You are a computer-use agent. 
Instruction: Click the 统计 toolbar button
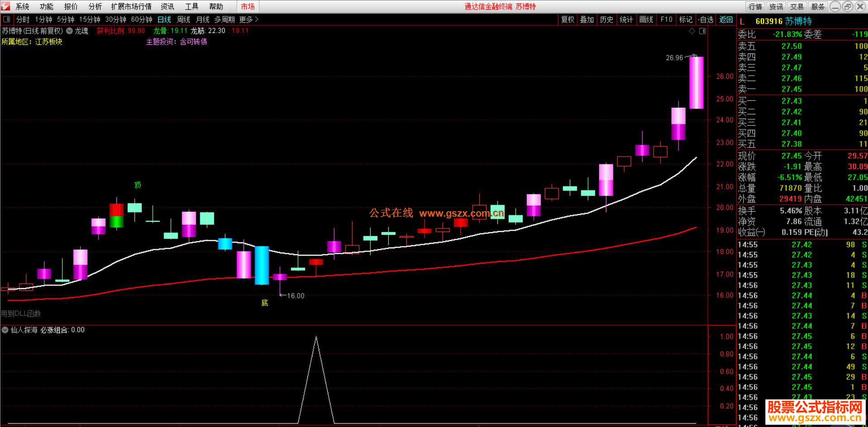pos(626,19)
